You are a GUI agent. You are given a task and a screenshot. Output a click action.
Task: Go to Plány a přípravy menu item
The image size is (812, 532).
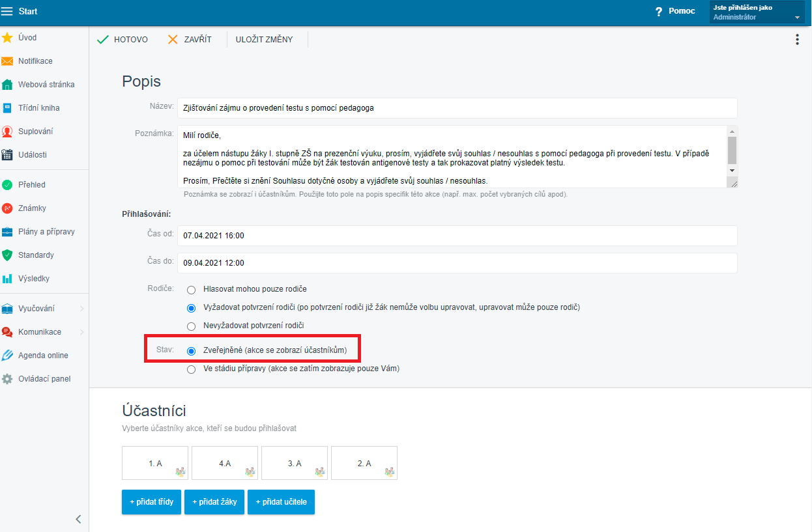pyautogui.click(x=46, y=232)
